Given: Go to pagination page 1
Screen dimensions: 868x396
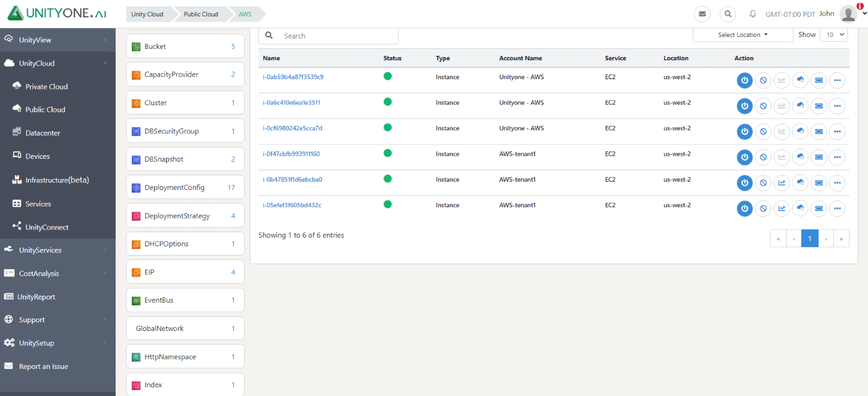Looking at the screenshot, I should [x=809, y=239].
